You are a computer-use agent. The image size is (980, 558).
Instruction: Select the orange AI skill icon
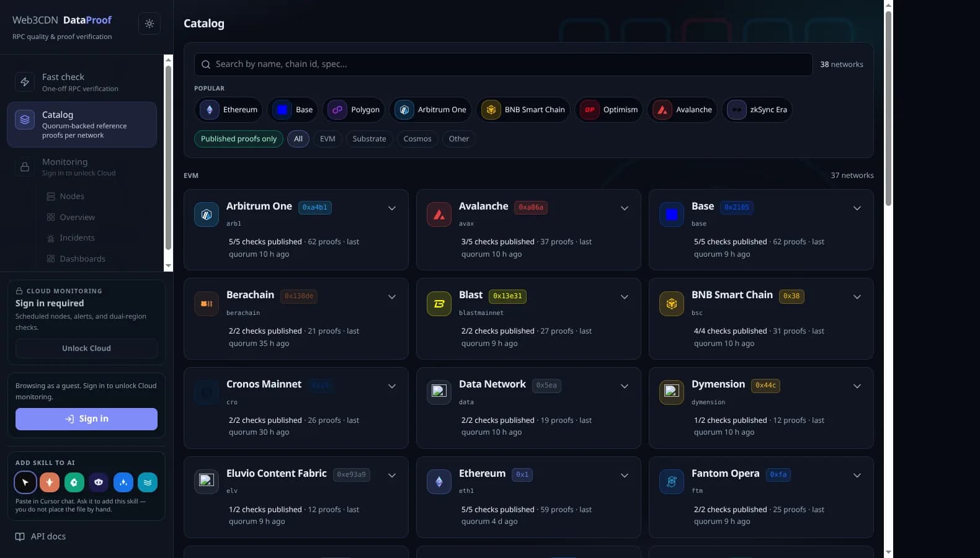(50, 482)
